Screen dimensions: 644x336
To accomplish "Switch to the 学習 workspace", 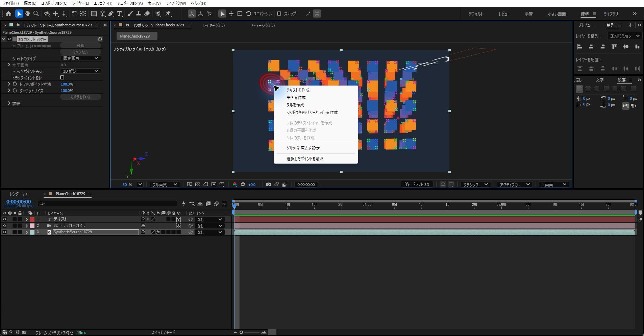I will click(528, 14).
